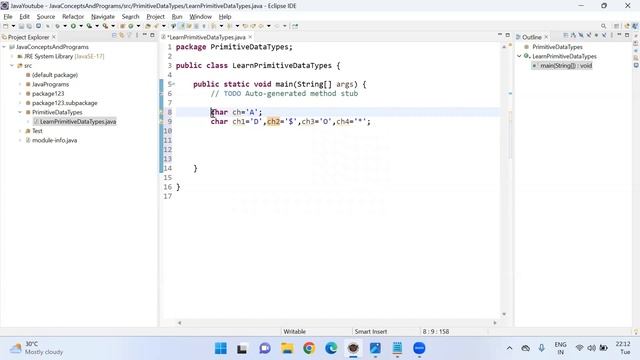Open the Window menu
Image resolution: width=640 pixels, height=360 pixels.
pyautogui.click(x=200, y=17)
